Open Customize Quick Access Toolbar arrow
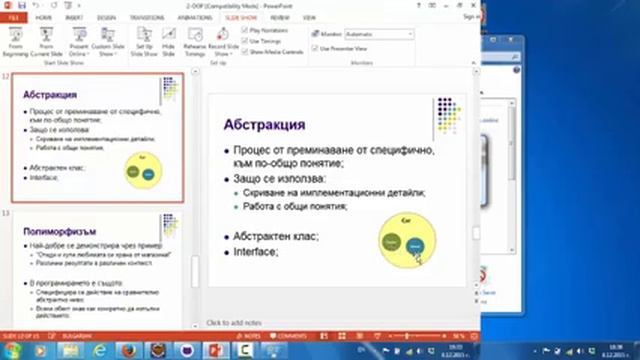640x360 pixels. 79,6
